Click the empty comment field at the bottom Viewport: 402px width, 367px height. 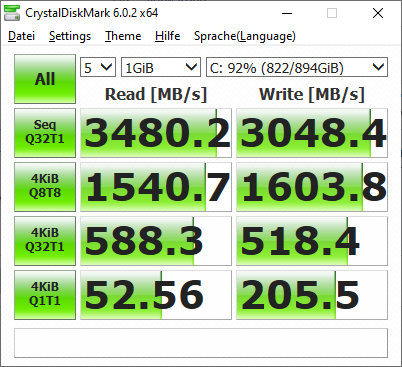[x=201, y=343]
